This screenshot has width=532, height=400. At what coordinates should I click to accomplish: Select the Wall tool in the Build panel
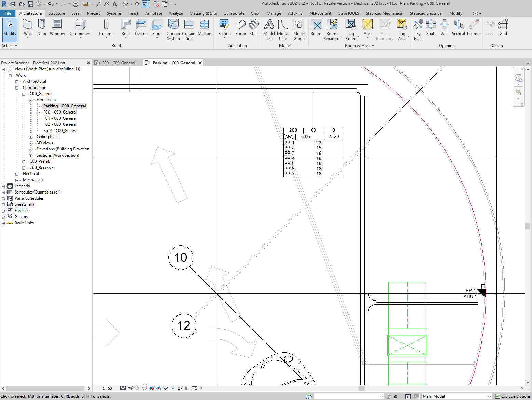(28, 27)
